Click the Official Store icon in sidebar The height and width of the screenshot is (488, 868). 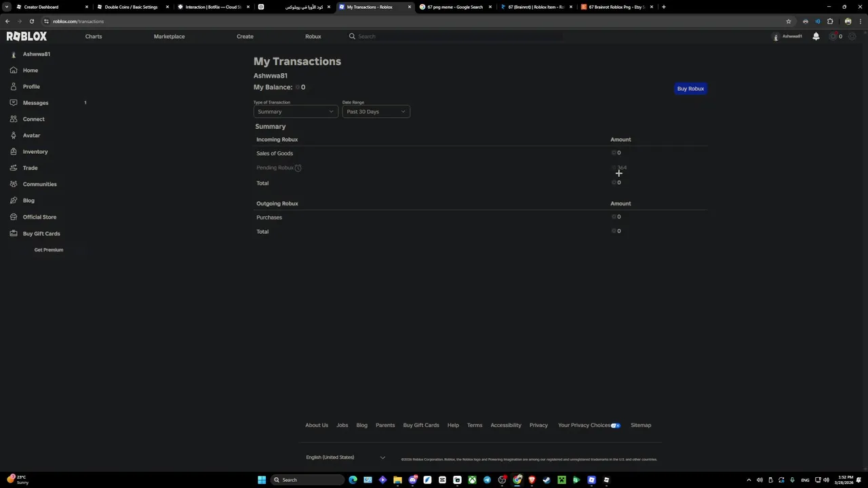point(14,217)
